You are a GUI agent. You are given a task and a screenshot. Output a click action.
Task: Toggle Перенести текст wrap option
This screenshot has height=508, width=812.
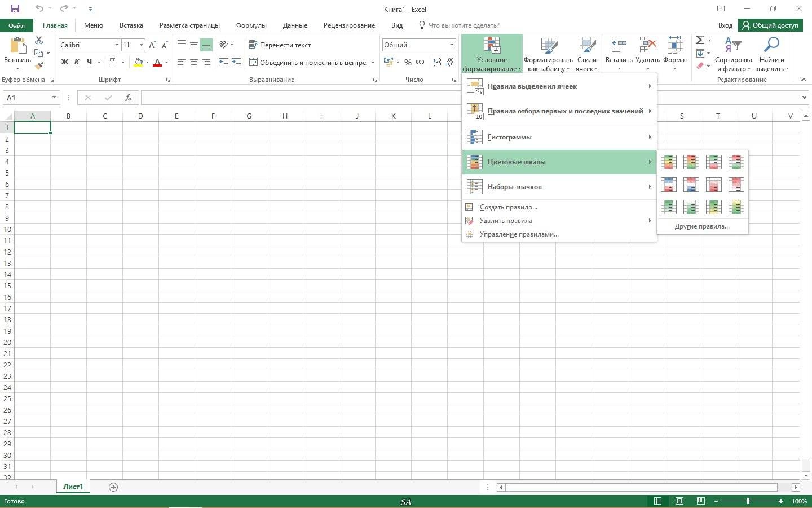[x=280, y=45]
